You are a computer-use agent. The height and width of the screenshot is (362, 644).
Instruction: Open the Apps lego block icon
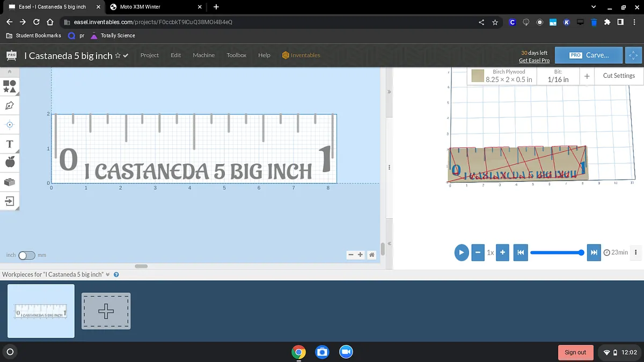pos(9,182)
